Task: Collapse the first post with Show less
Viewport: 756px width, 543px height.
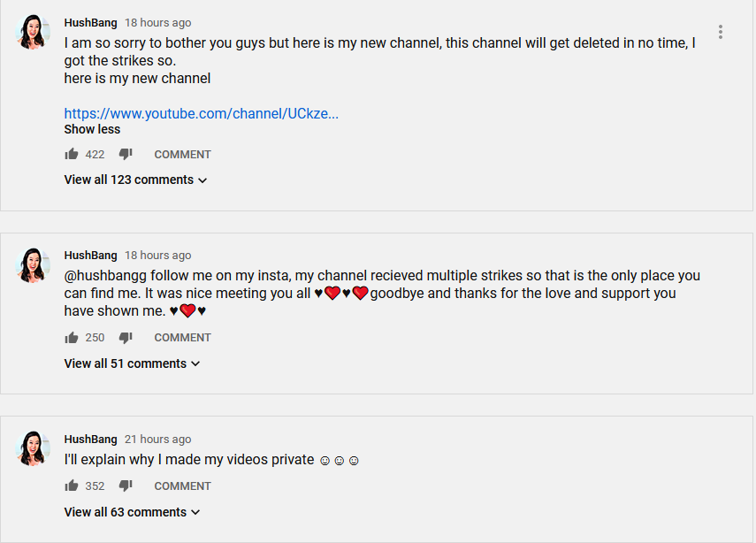Action: pyautogui.click(x=92, y=129)
